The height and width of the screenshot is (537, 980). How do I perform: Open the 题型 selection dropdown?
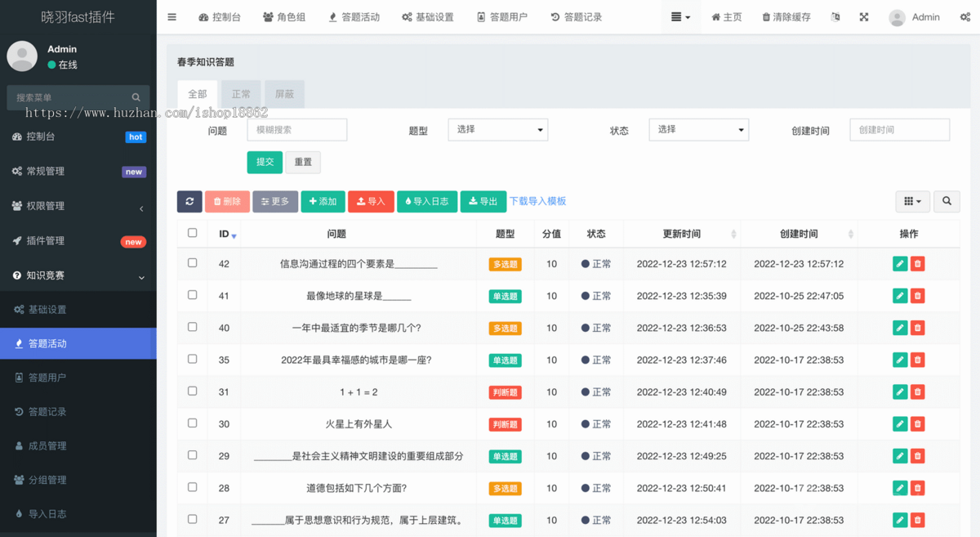click(497, 129)
